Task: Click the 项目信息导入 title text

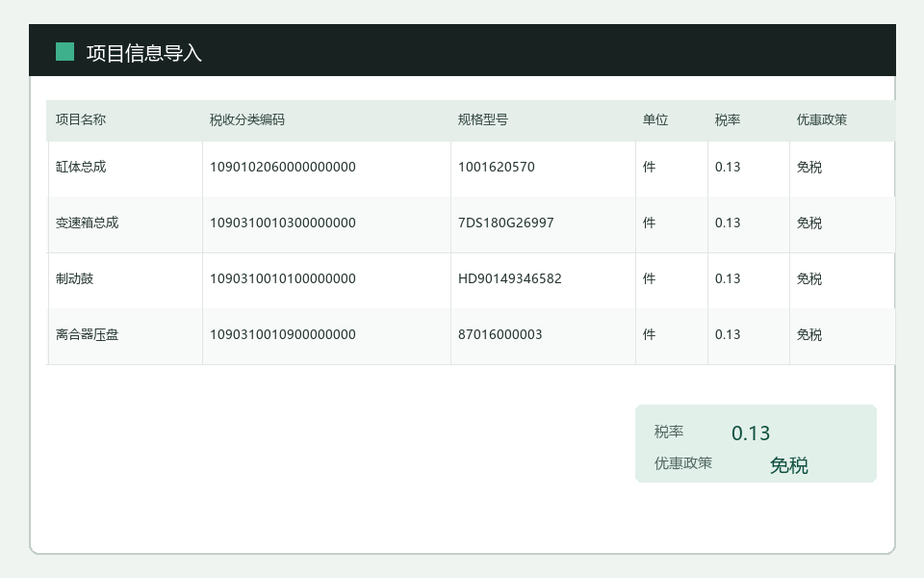Action: coord(143,53)
